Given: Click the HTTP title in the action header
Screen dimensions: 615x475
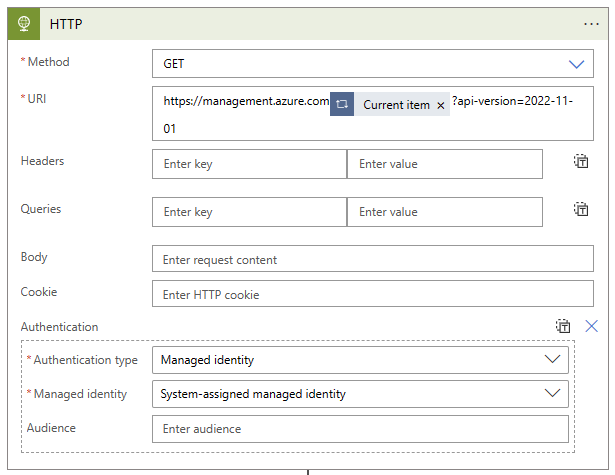Looking at the screenshot, I should 66,23.
